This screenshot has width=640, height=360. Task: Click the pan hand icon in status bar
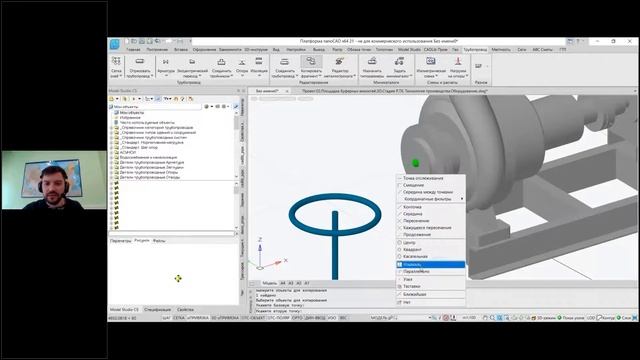coord(485,318)
